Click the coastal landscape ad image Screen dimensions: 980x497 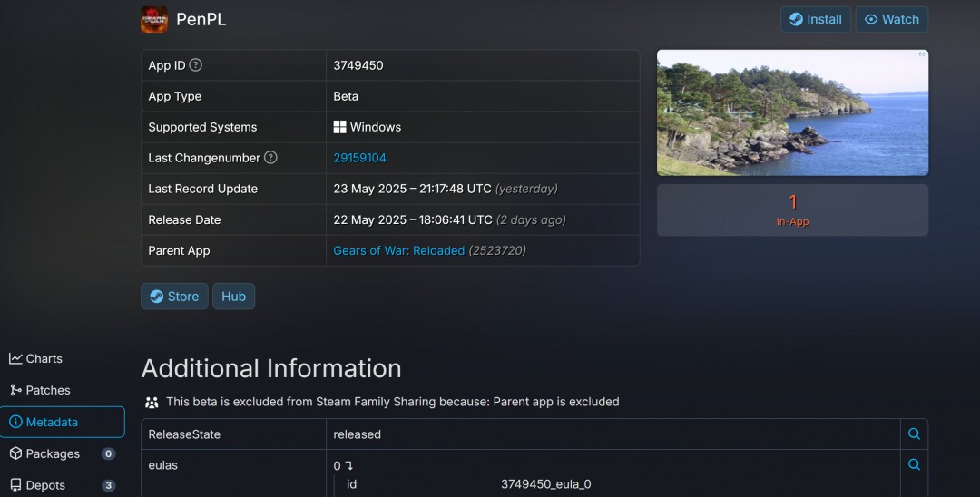pyautogui.click(x=791, y=112)
